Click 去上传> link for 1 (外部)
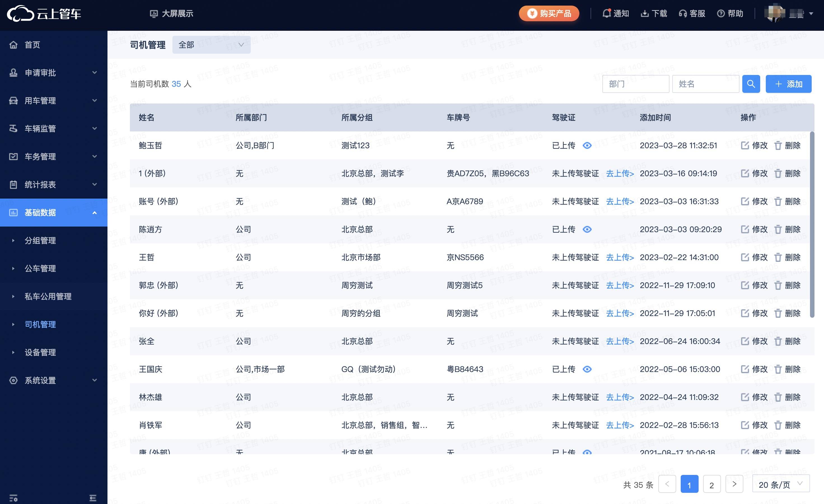This screenshot has width=824, height=504. click(620, 173)
